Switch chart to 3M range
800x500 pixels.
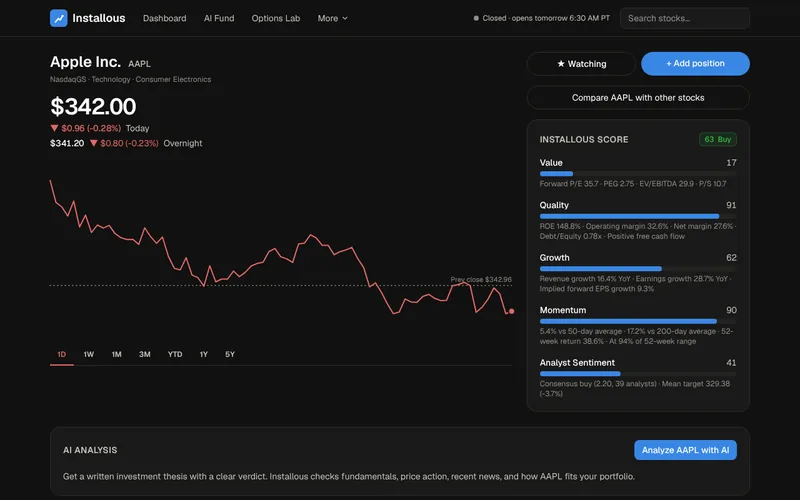point(145,354)
